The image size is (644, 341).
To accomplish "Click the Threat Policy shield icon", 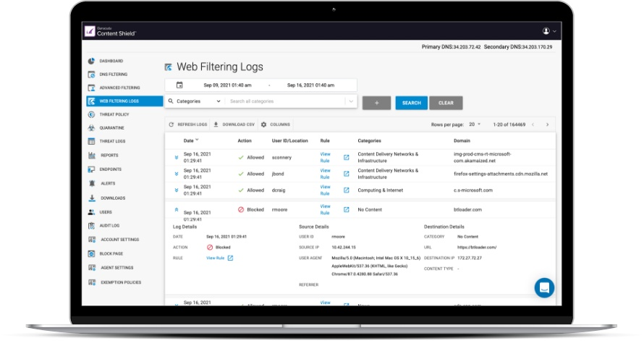I will pos(91,114).
